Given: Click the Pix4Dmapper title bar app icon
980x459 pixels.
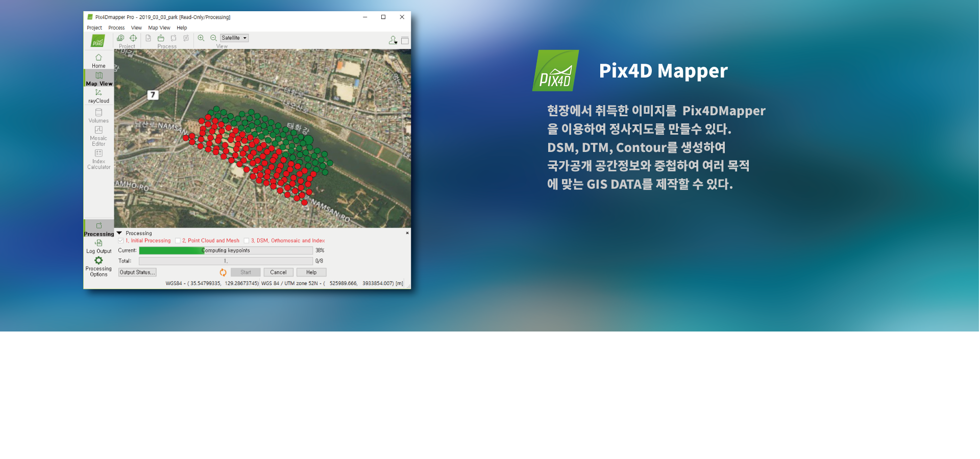Looking at the screenshot, I should pos(90,17).
